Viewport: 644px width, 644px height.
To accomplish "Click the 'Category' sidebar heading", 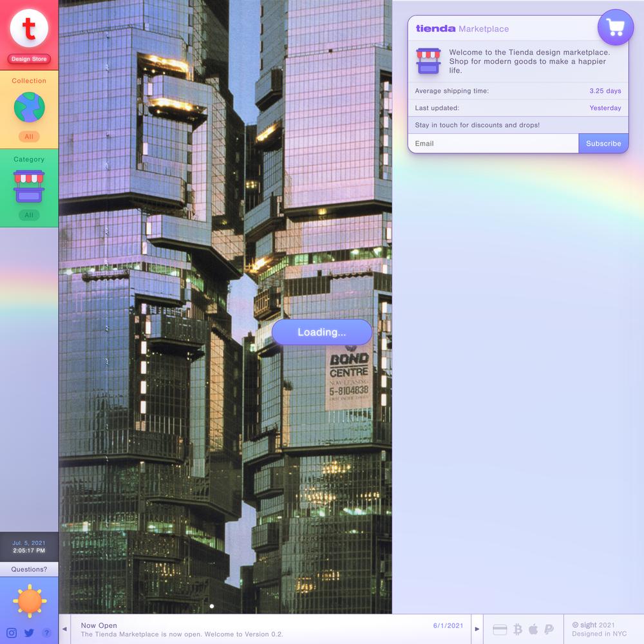I will click(x=29, y=159).
